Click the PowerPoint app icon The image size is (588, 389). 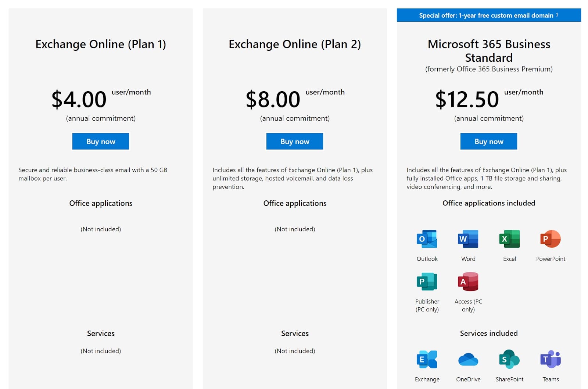551,239
